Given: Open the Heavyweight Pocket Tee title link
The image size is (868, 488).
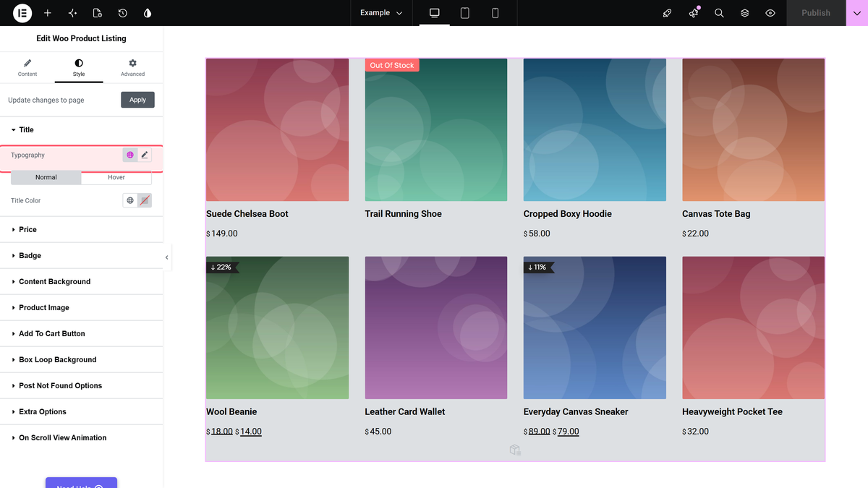Looking at the screenshot, I should point(732,411).
